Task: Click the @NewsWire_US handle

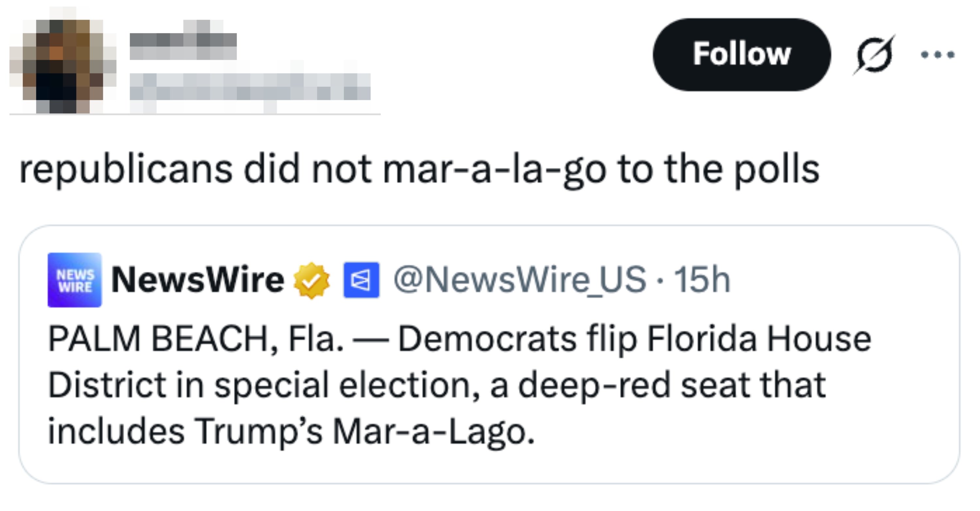Action: [520, 280]
